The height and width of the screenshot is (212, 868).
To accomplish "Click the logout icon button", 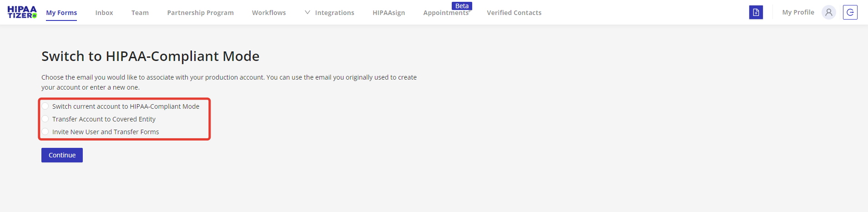I will pos(850,12).
